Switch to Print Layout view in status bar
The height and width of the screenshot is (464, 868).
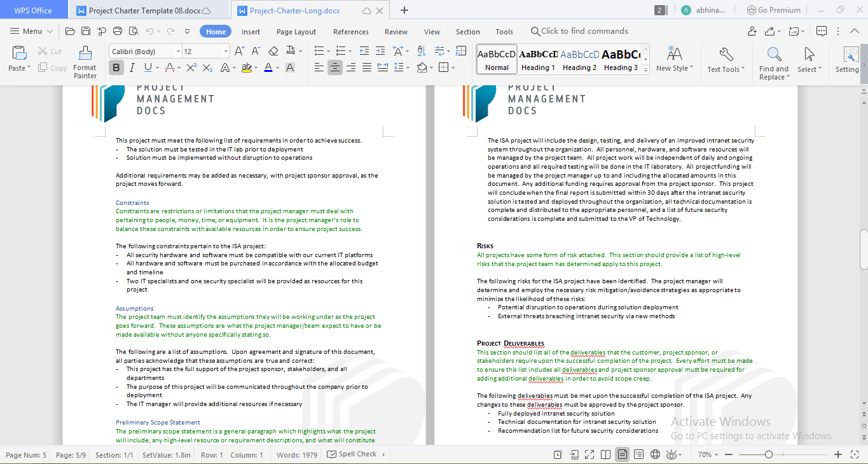[x=623, y=454]
